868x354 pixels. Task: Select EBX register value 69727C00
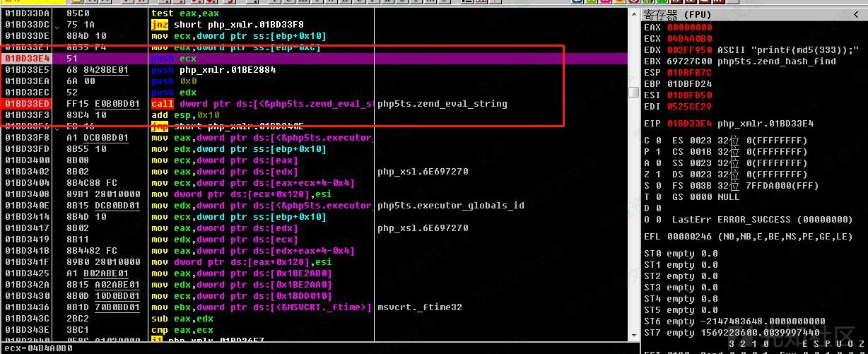pyautogui.click(x=689, y=61)
